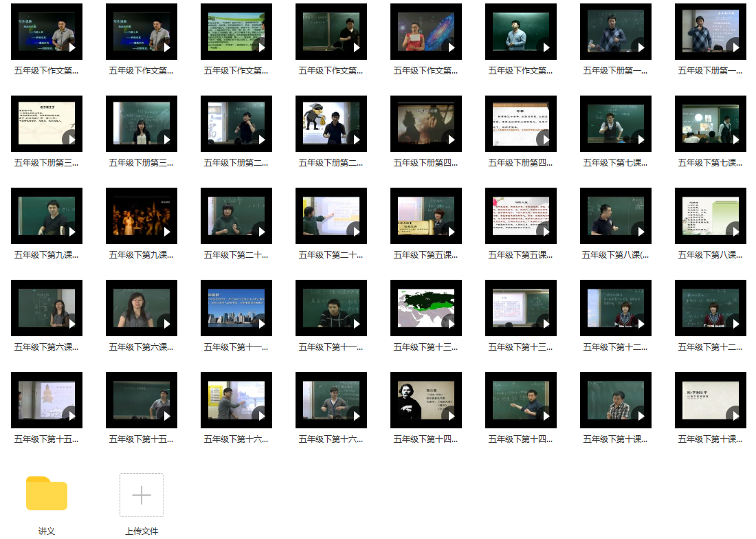Open the horse silhouette video thumbnail

[425, 124]
